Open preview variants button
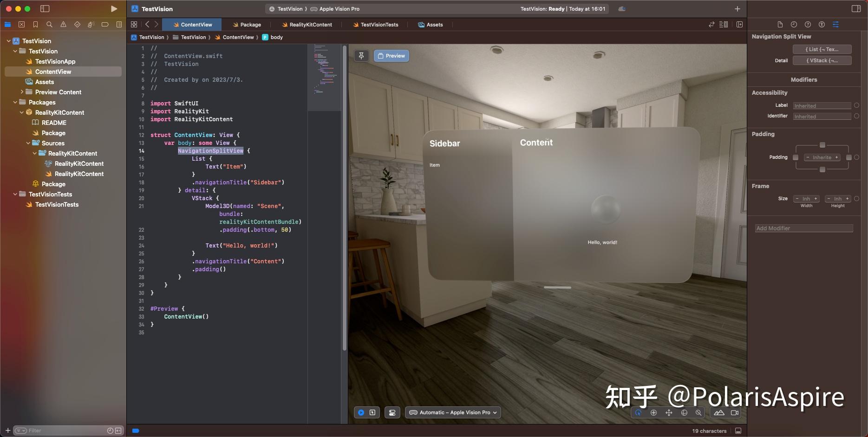This screenshot has width=868, height=437. pyautogui.click(x=392, y=412)
